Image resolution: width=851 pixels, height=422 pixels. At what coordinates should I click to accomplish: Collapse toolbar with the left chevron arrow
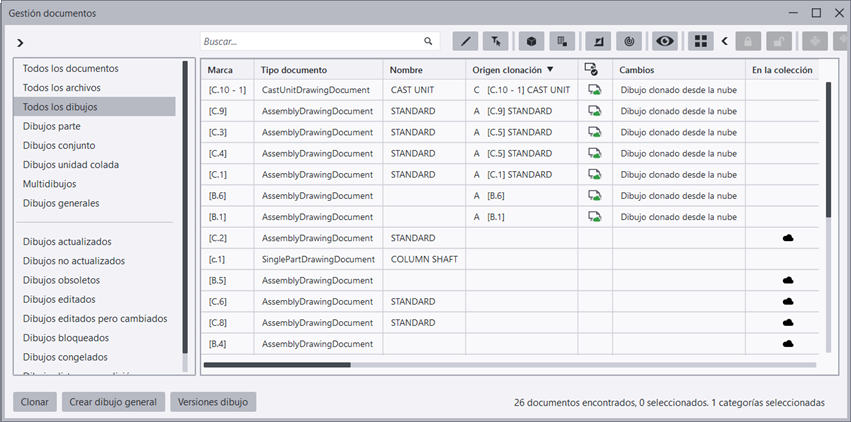pyautogui.click(x=724, y=42)
